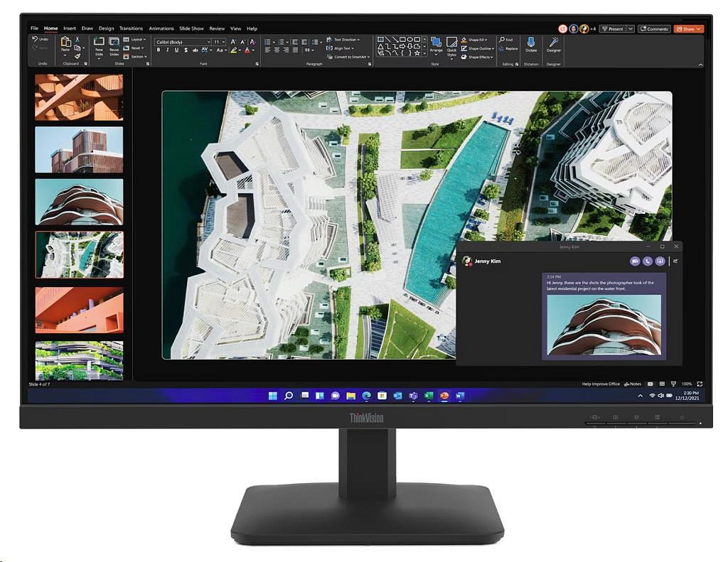Click the Format Painter brush icon
The image size is (728, 562).
point(77,57)
